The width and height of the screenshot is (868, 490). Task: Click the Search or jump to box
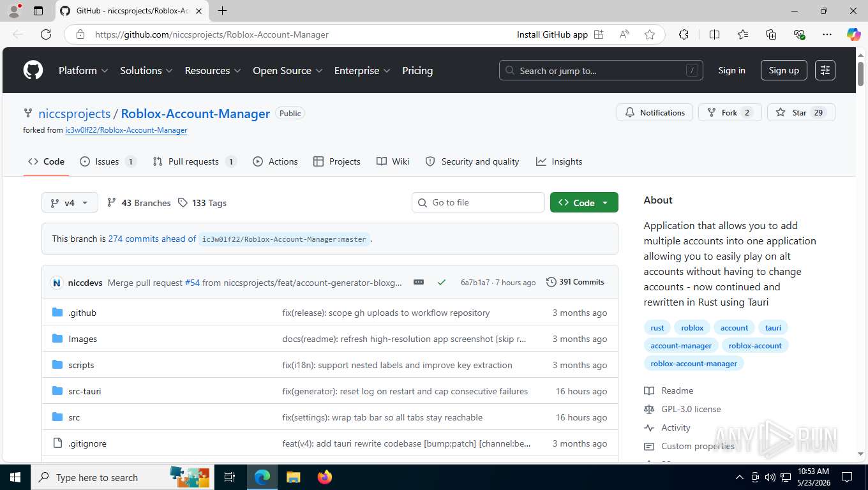[601, 70]
